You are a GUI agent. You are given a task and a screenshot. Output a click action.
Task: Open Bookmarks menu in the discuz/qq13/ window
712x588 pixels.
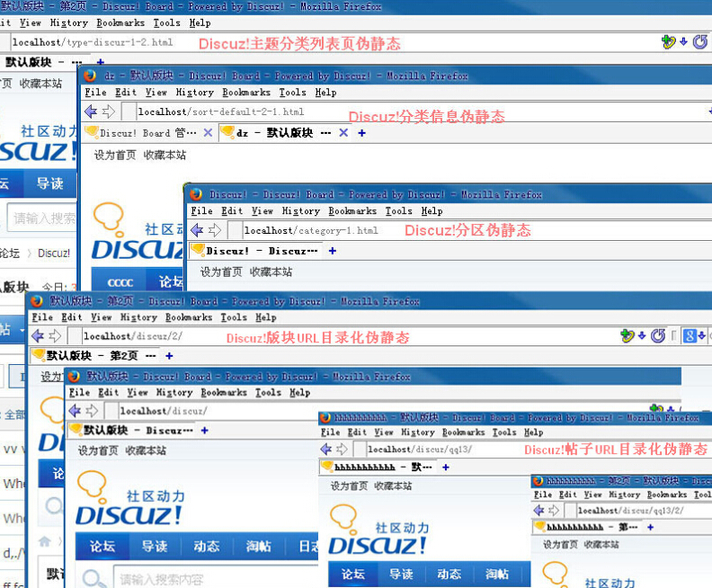(x=463, y=432)
